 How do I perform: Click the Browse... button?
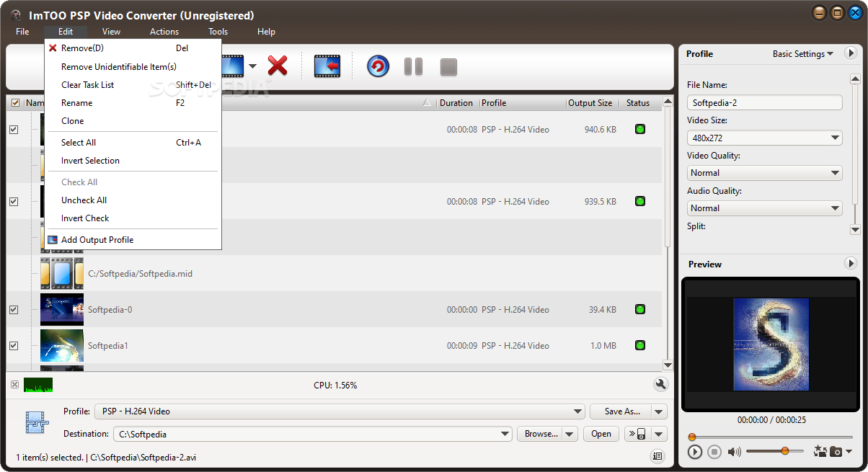(x=540, y=434)
